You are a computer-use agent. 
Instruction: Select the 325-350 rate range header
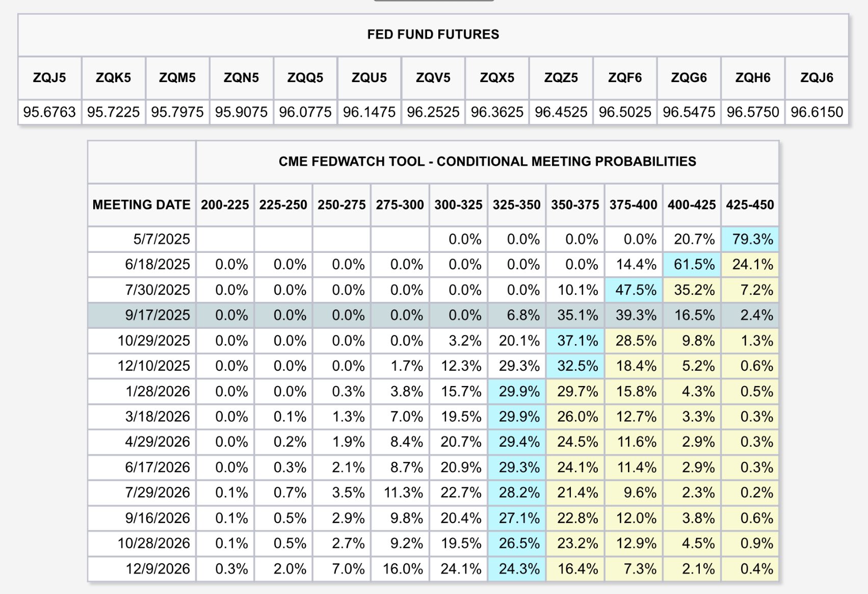pyautogui.click(x=516, y=204)
